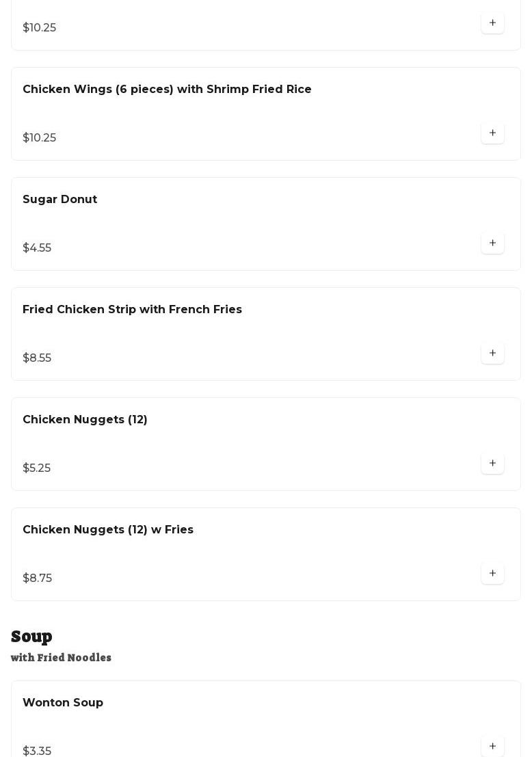Tap the plus icon for Wonton Soup

[x=492, y=746]
